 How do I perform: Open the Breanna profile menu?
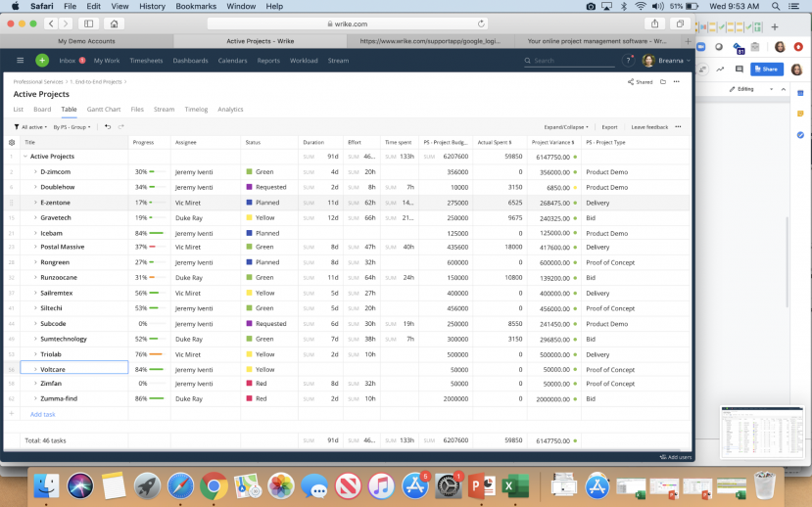point(666,61)
